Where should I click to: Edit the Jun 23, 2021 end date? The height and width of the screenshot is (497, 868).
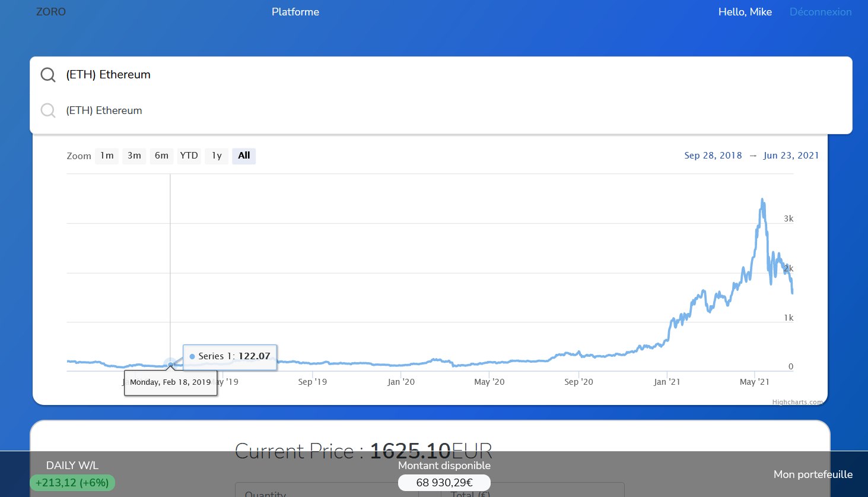791,156
